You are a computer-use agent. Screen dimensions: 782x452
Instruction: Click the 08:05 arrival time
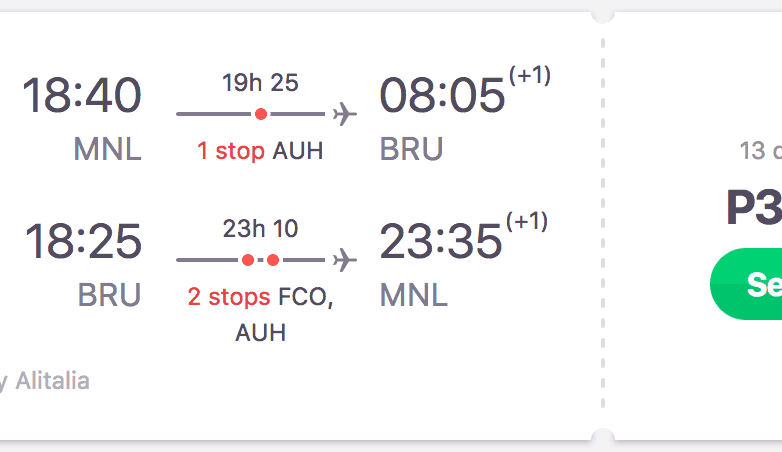tap(442, 96)
